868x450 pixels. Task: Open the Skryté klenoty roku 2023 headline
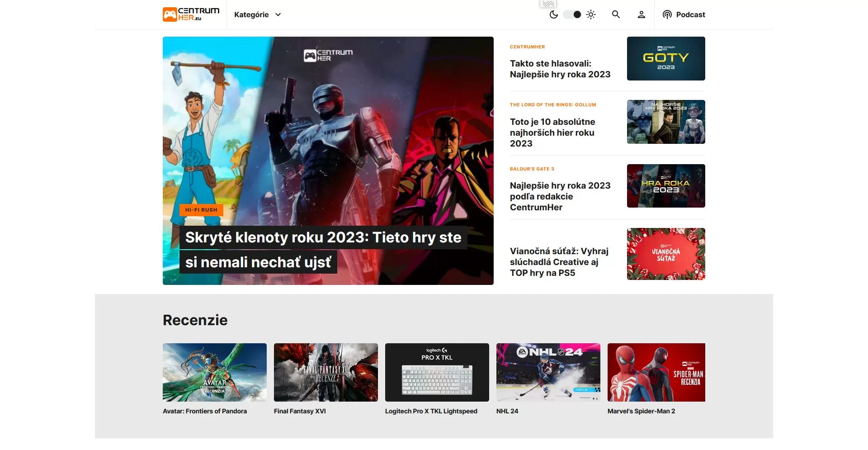323,237
